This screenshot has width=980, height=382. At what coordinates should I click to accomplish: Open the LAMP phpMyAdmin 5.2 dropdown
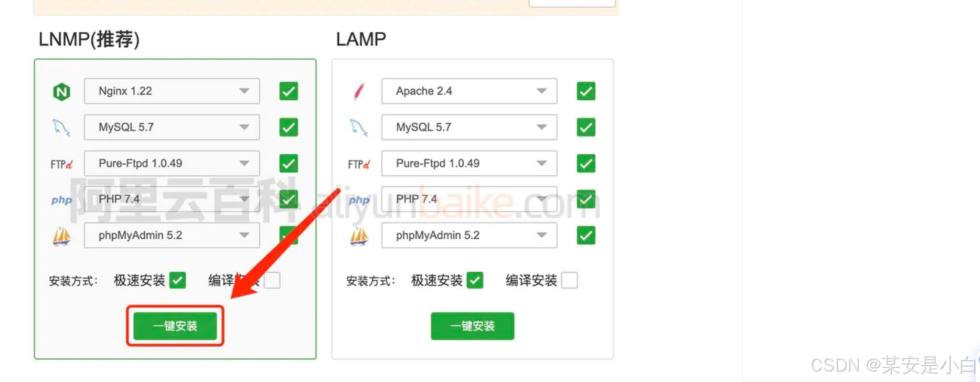coord(469,235)
